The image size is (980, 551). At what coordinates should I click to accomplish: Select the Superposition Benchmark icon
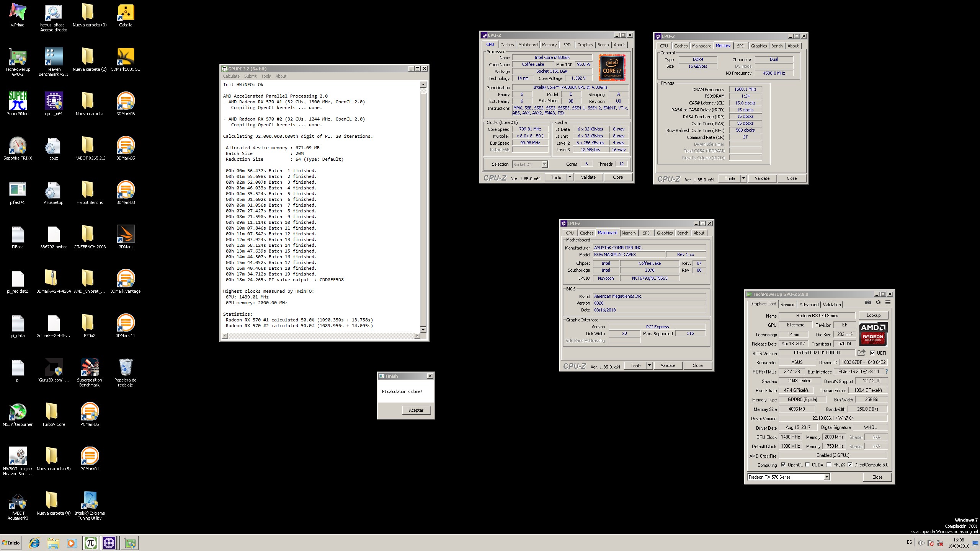90,373
